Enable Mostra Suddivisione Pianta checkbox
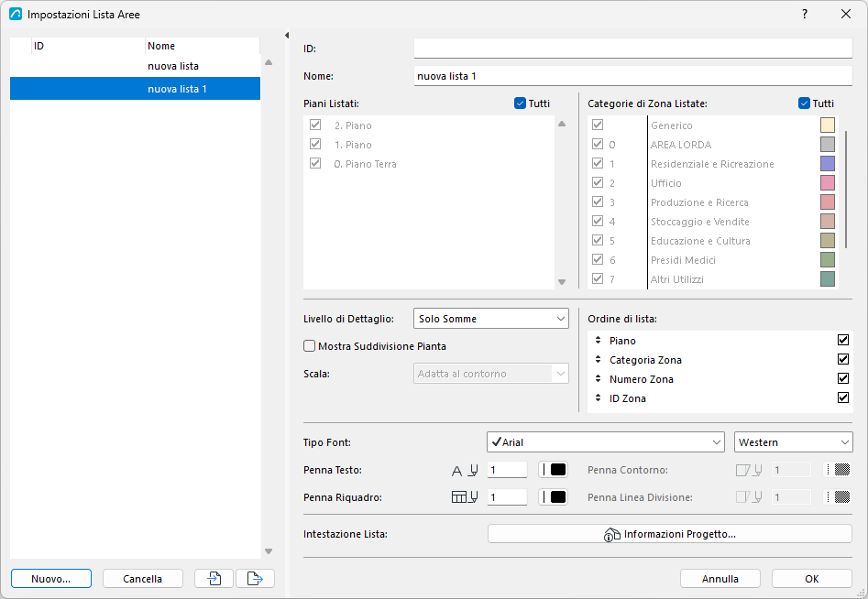The height and width of the screenshot is (599, 868). [310, 346]
